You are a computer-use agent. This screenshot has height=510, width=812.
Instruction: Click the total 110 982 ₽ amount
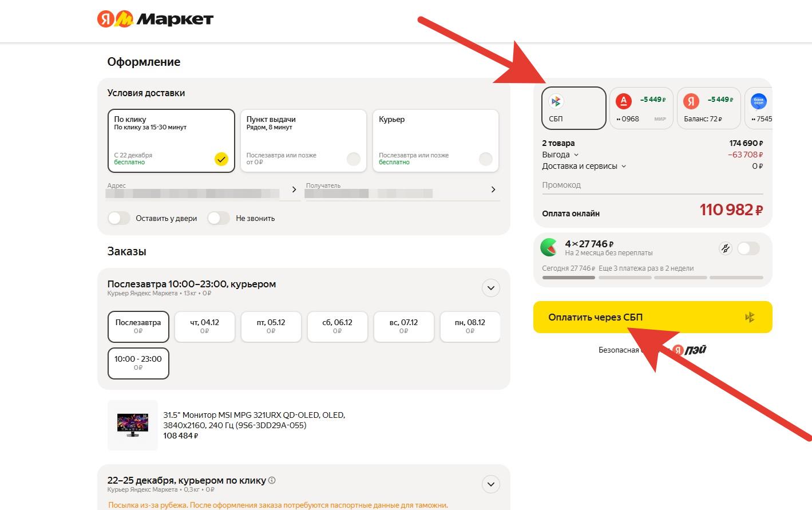click(731, 210)
